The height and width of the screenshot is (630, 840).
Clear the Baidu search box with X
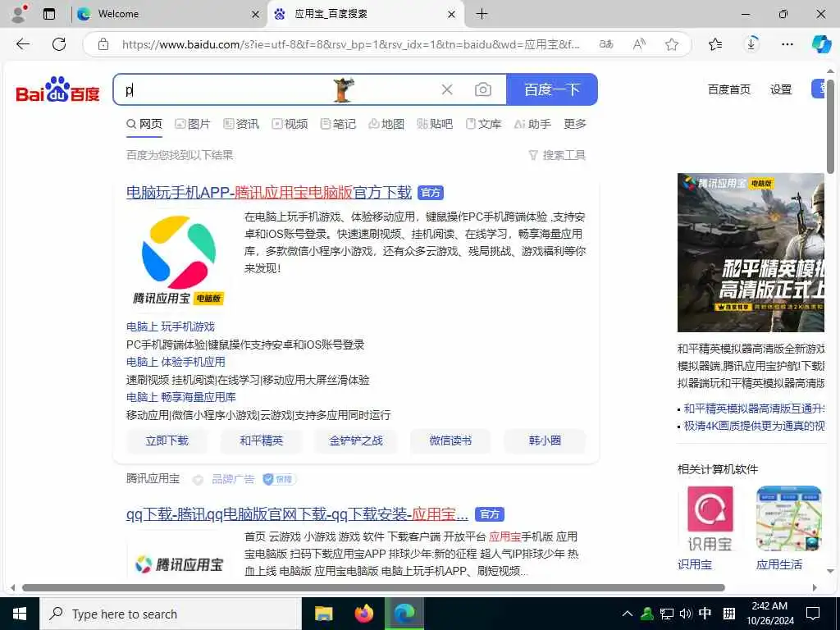(x=447, y=89)
